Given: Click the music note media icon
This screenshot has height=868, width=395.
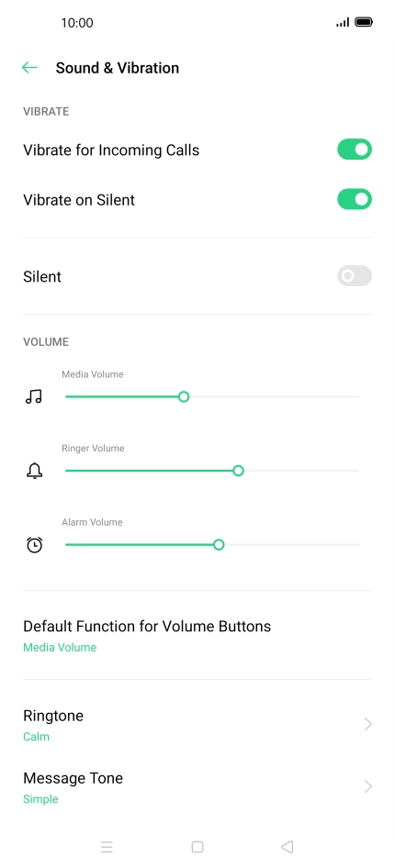Looking at the screenshot, I should pos(34,397).
